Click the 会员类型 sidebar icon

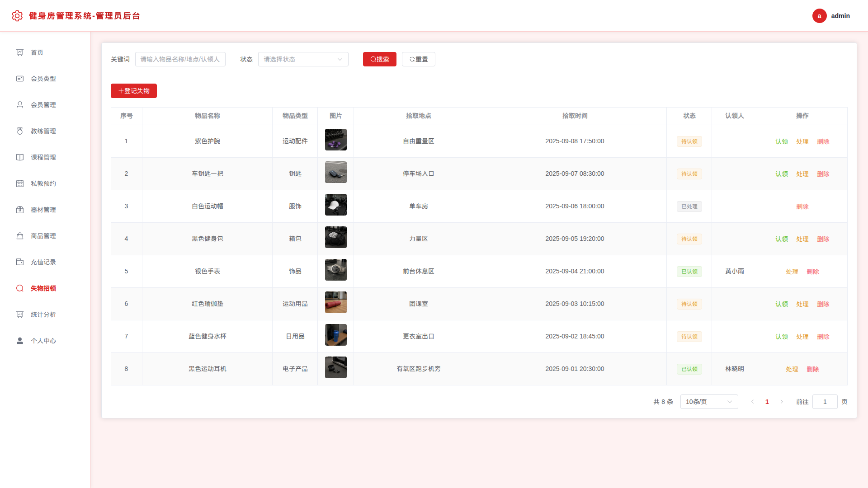[20, 79]
